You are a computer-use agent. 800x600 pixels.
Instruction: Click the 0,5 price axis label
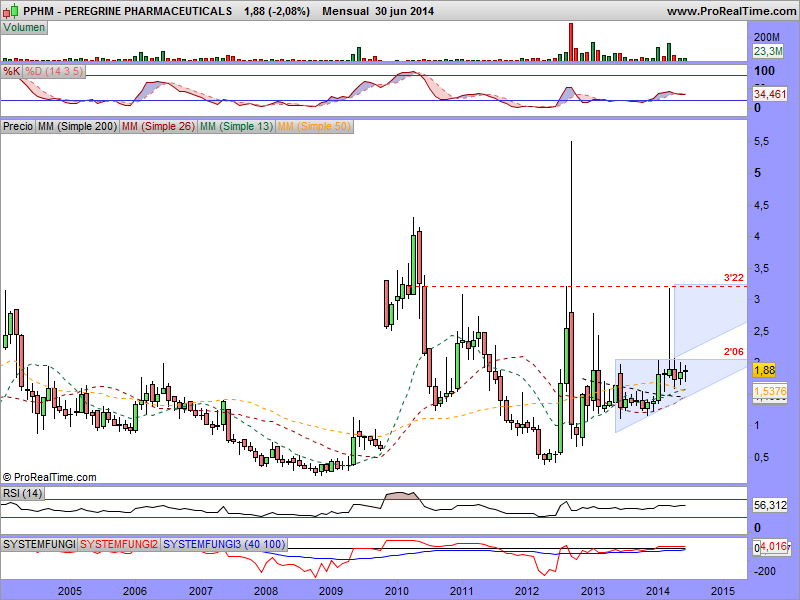coord(762,458)
